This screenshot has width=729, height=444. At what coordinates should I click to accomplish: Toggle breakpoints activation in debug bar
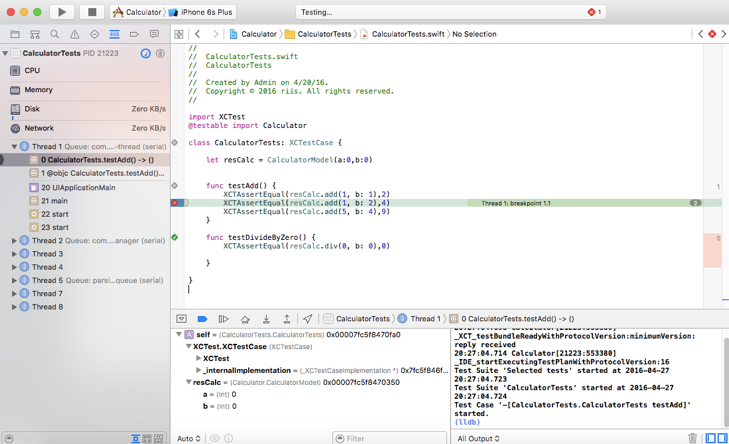(202, 319)
